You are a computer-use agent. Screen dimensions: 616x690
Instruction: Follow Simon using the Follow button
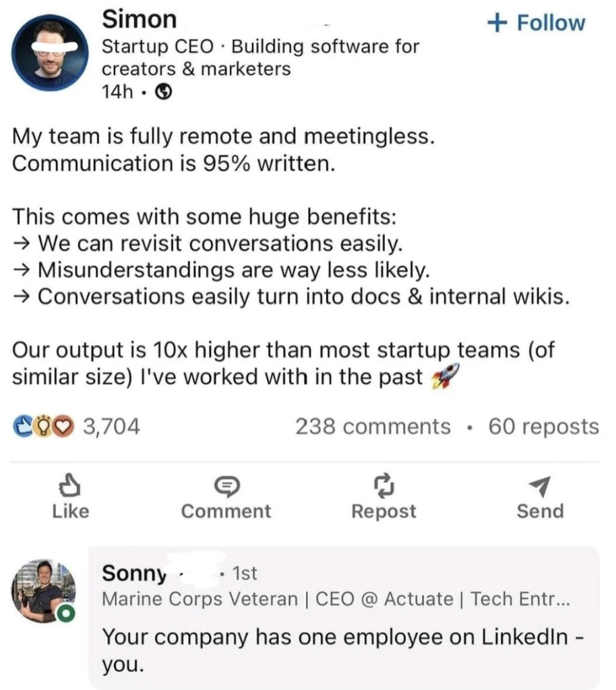coord(536,23)
